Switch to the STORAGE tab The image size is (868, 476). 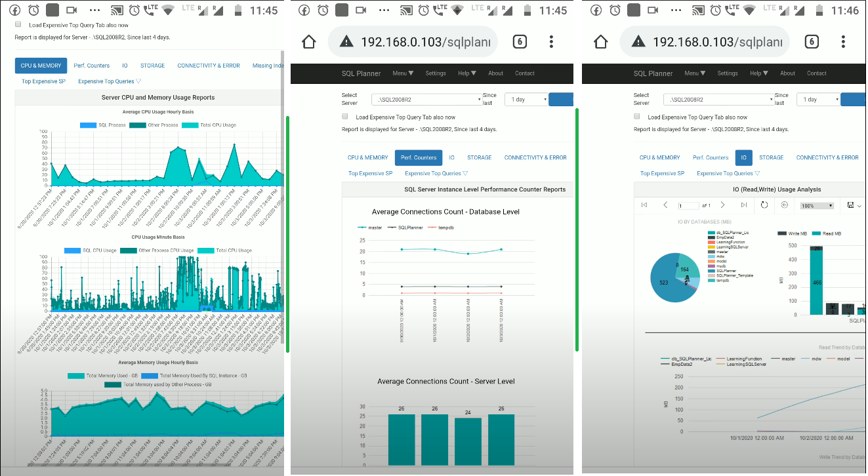point(772,157)
